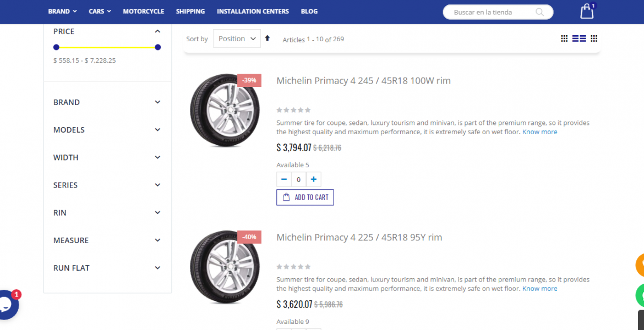The height and width of the screenshot is (330, 644).
Task: Increase quantity with plus button
Action: (313, 179)
